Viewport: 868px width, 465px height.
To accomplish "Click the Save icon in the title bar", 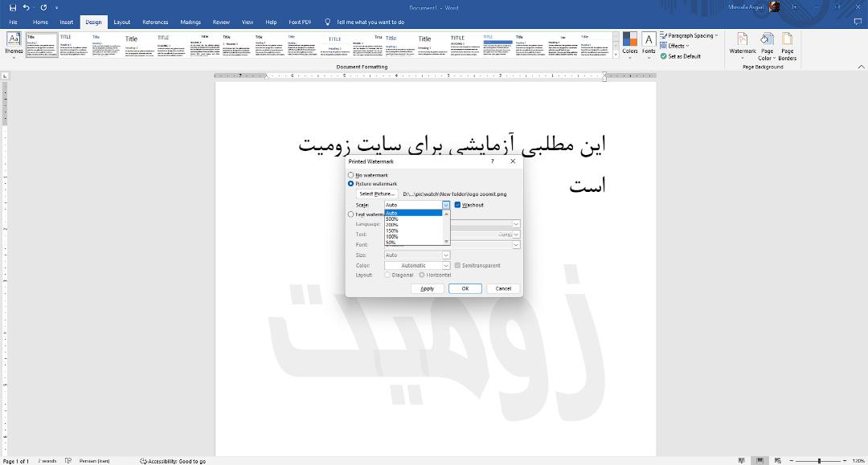I will tap(13, 8).
